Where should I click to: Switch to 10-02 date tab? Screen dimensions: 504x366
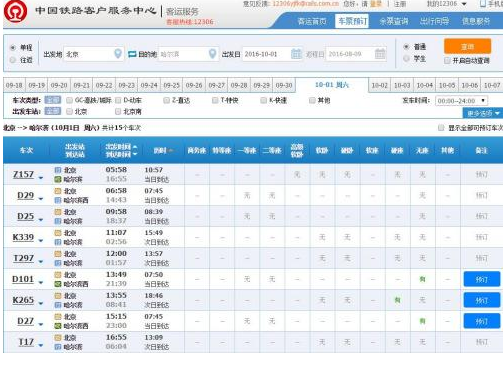click(380, 85)
